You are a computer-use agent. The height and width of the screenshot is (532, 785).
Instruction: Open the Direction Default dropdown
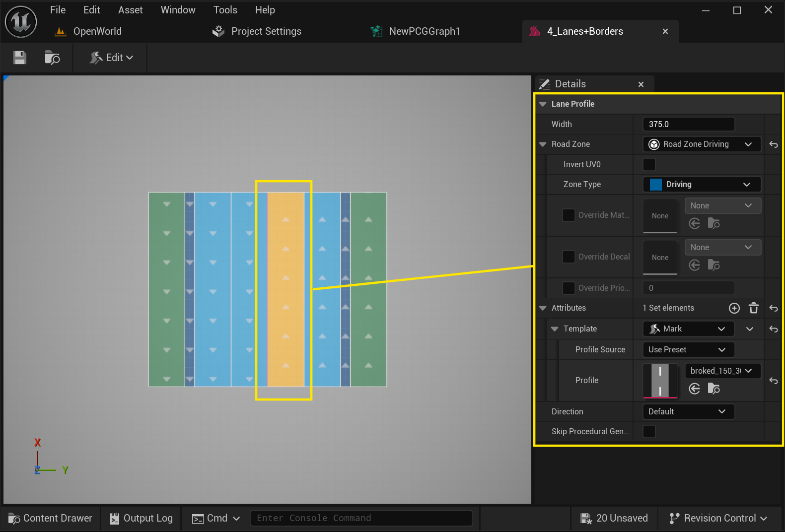(x=688, y=411)
